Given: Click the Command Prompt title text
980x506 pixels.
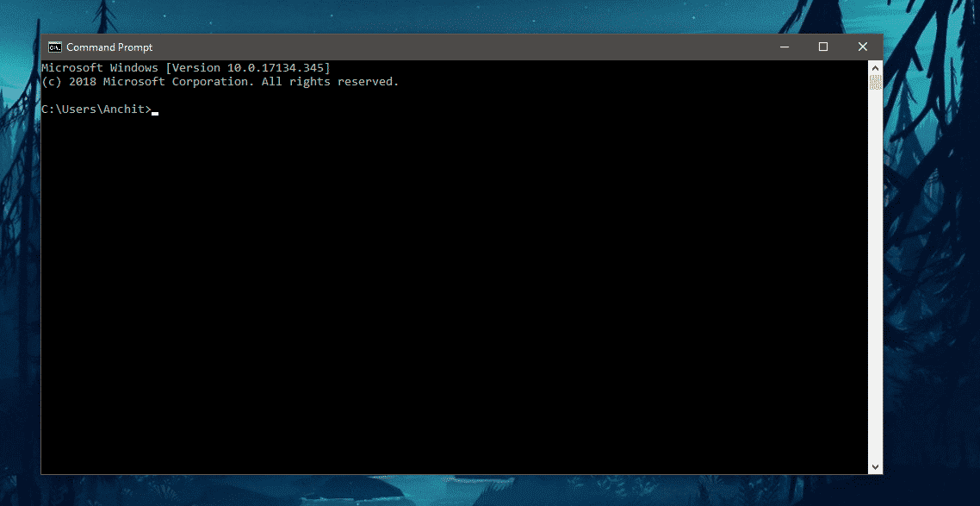Looking at the screenshot, I should coord(109,47).
